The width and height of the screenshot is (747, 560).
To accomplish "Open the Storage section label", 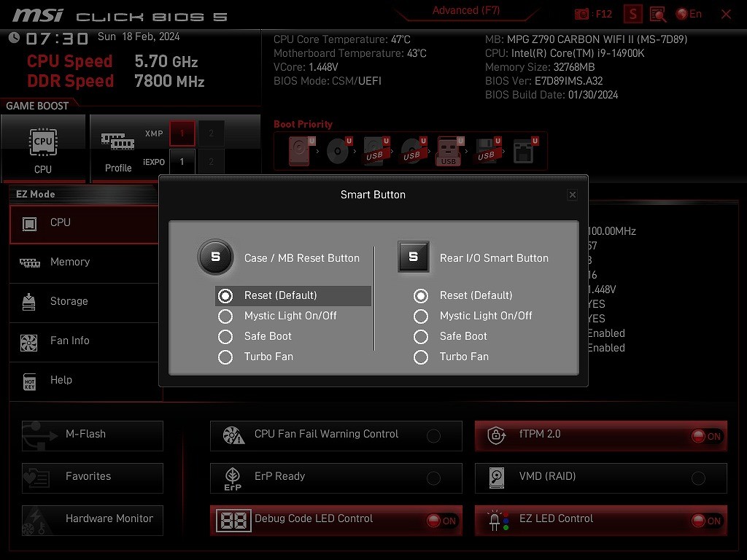I will click(x=69, y=301).
